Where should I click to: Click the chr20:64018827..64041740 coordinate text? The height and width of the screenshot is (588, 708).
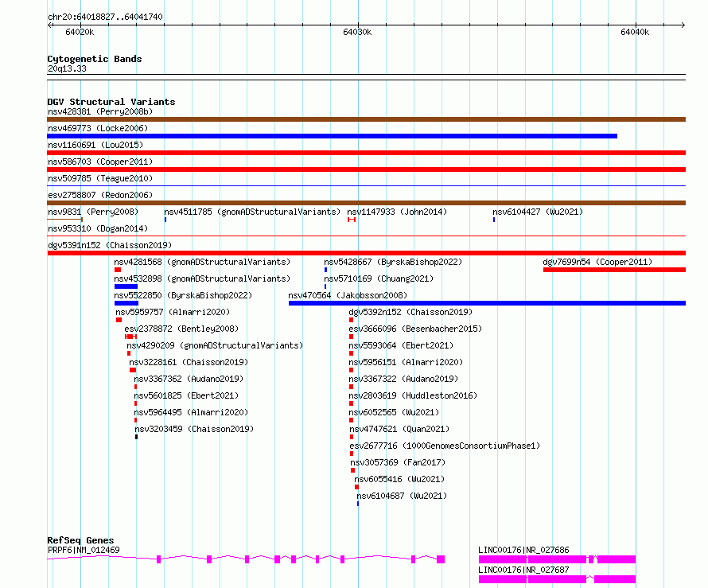[x=105, y=18]
